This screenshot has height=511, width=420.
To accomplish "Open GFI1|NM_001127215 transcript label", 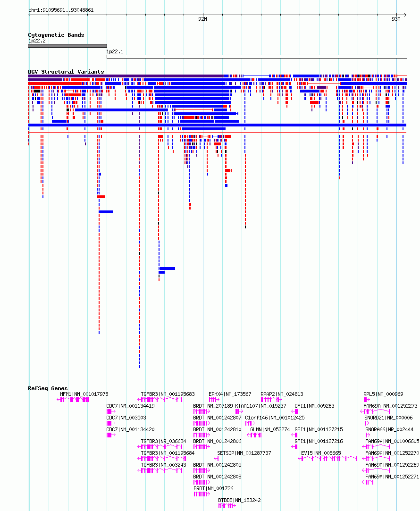I will 319,429.
